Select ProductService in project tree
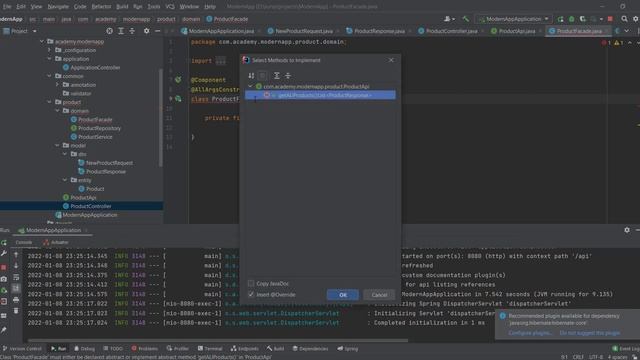 click(95, 137)
